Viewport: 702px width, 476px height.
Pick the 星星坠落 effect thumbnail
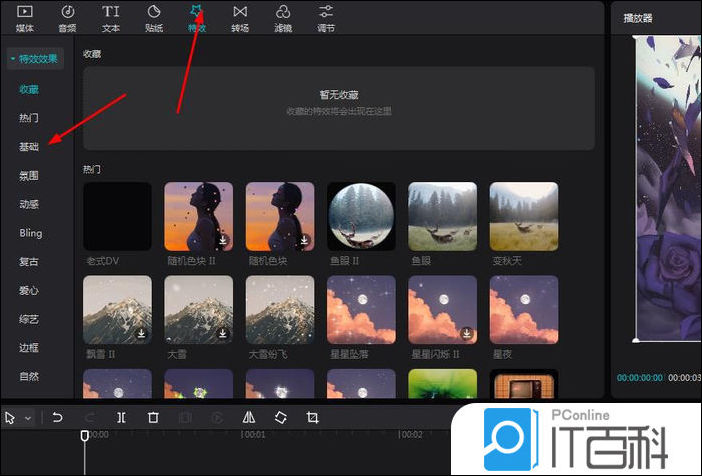[x=361, y=310]
